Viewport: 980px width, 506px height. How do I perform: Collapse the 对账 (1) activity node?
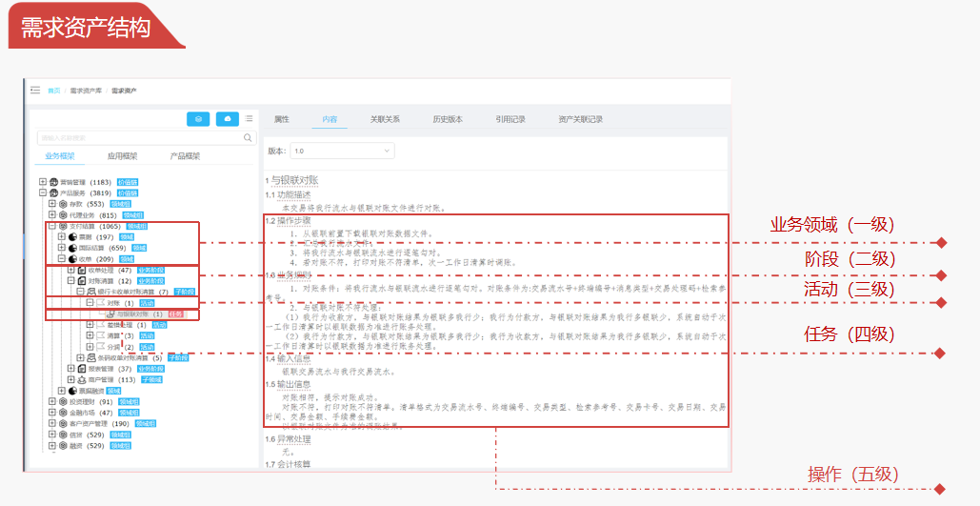[x=90, y=303]
